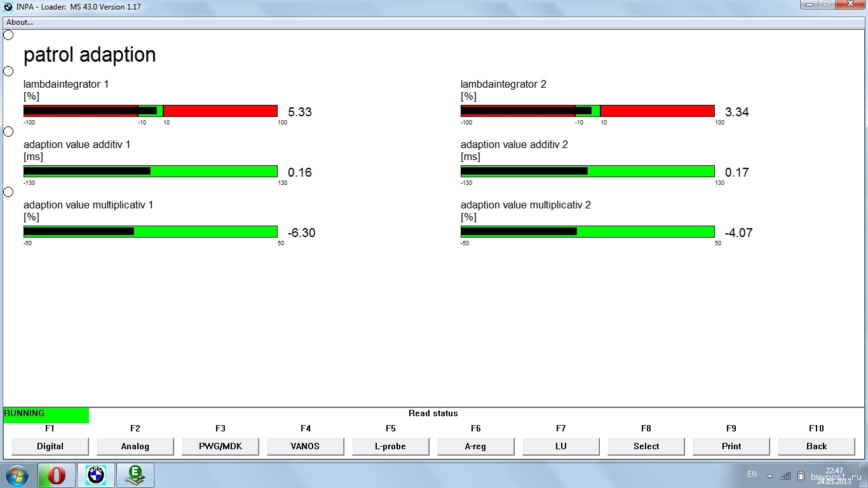Go back with the F10 Back button
The height and width of the screenshot is (488, 868).
(x=816, y=446)
